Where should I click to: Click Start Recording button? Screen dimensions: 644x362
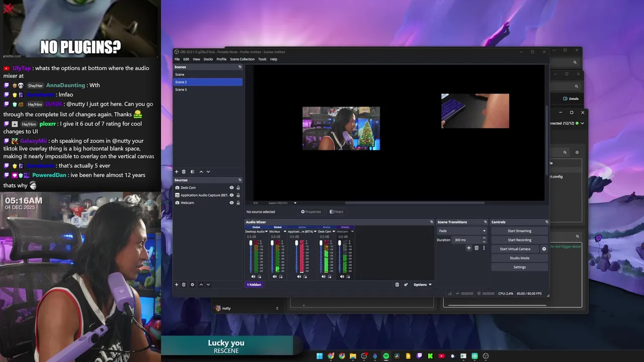[x=520, y=240]
